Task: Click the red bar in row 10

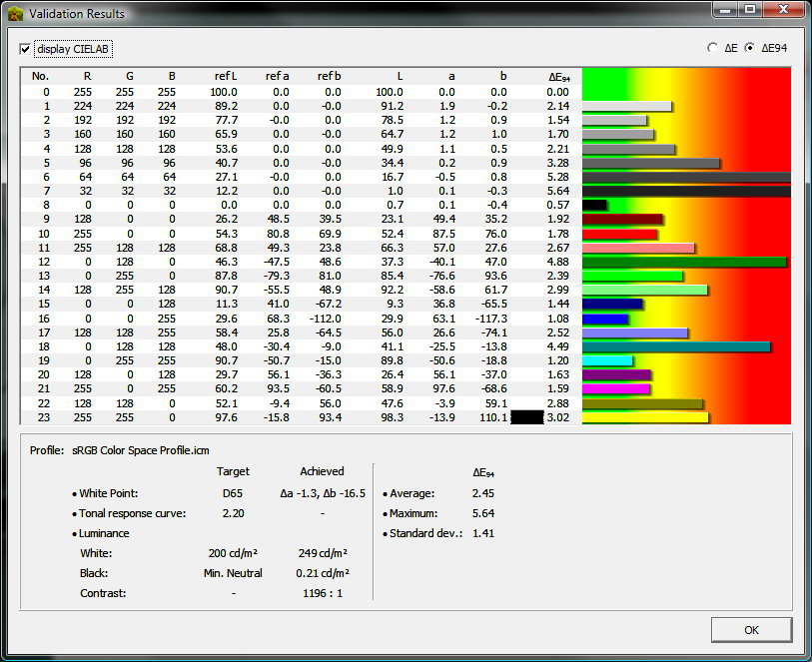Action: tap(619, 235)
